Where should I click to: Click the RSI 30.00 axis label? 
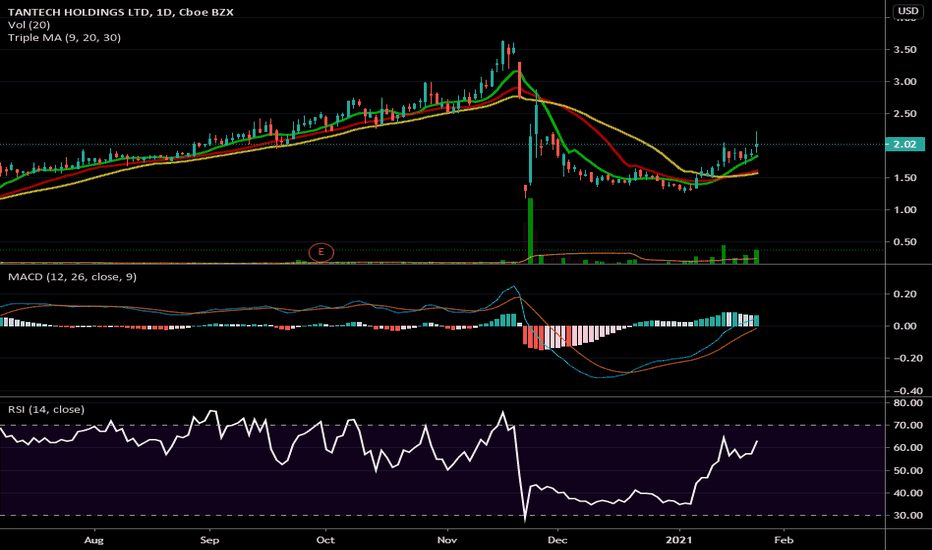click(908, 516)
